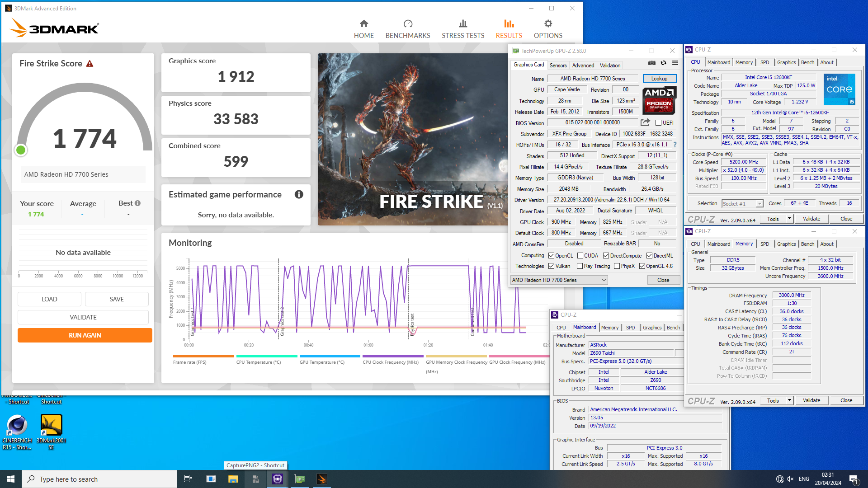Click the Tools button in CPU-Z Memory window
Screen dimensions: 868x488
point(773,400)
